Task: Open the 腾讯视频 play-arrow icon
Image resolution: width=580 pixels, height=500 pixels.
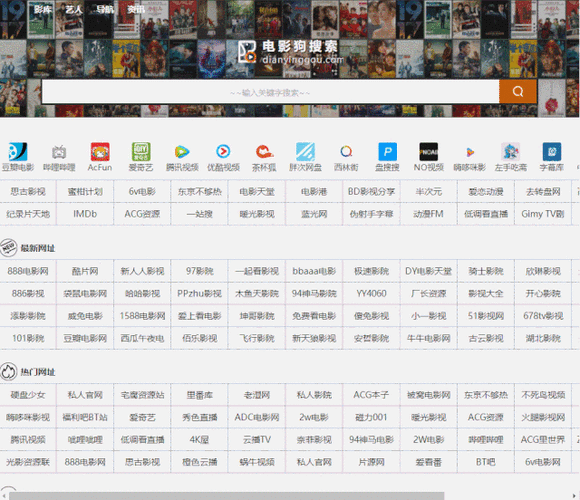Action: click(182, 152)
